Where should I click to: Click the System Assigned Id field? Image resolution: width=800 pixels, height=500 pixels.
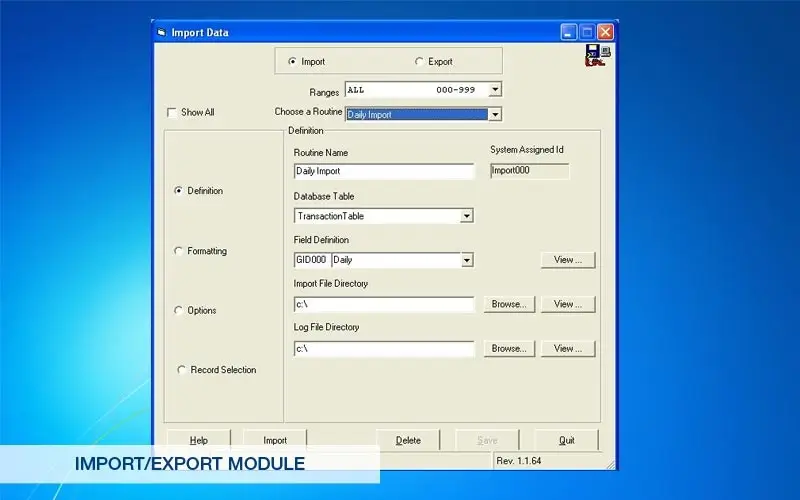tap(530, 171)
